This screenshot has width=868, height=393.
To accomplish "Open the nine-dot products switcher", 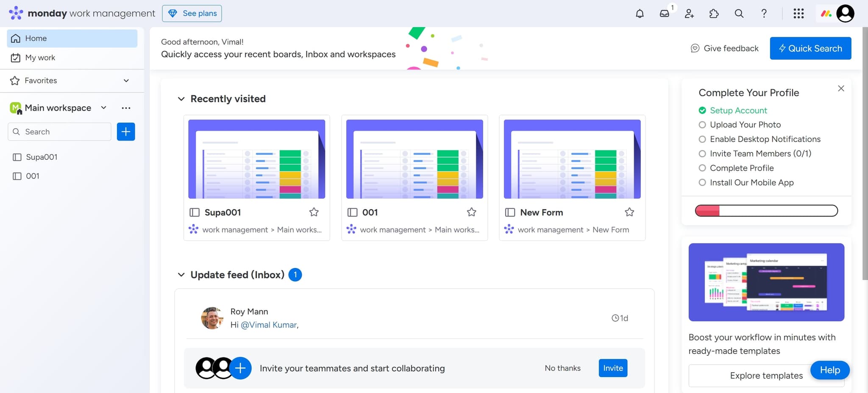I will pyautogui.click(x=798, y=14).
